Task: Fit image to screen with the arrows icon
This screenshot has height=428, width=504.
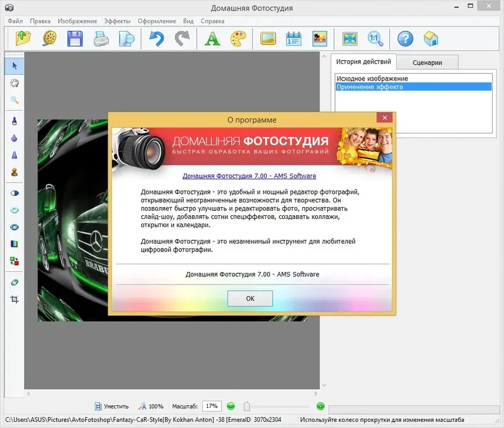Action: [350, 38]
